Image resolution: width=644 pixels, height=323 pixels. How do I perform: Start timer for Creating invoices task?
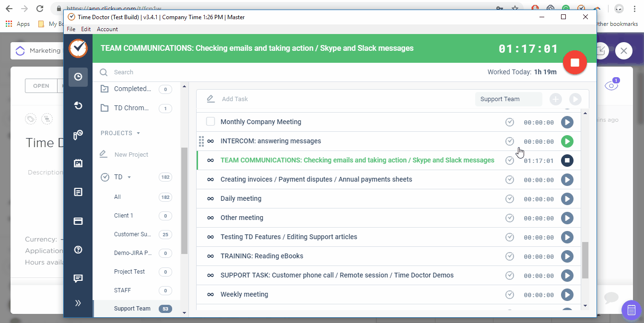pos(567,180)
